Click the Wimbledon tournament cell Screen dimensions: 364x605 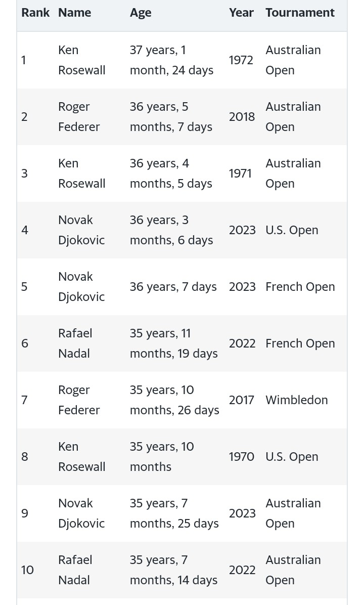(296, 400)
